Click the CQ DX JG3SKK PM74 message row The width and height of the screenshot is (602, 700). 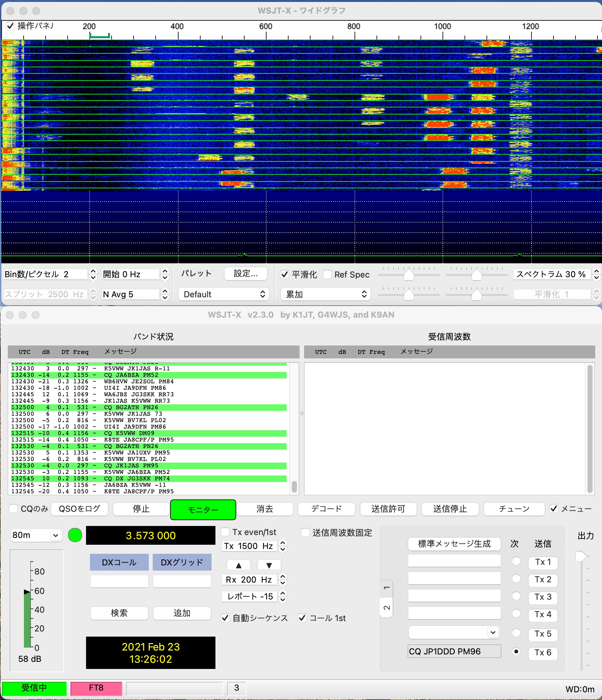[x=149, y=478]
